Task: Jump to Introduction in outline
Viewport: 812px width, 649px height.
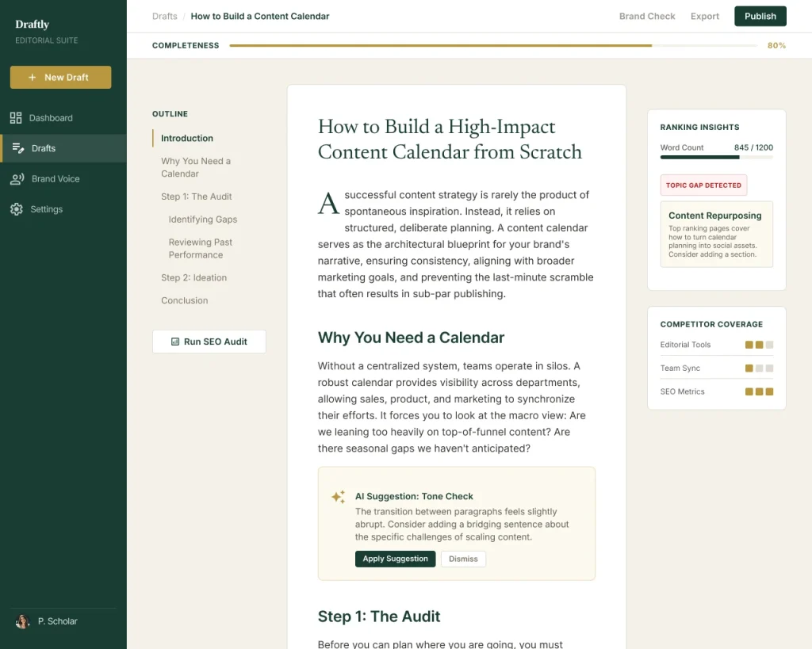Action: point(187,138)
